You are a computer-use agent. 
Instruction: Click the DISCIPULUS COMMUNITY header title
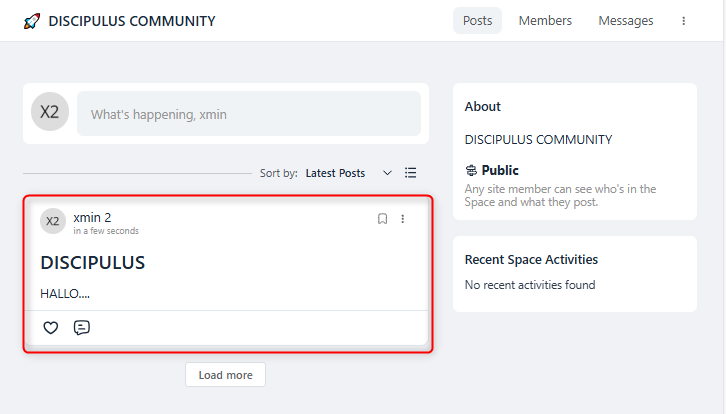coord(131,21)
